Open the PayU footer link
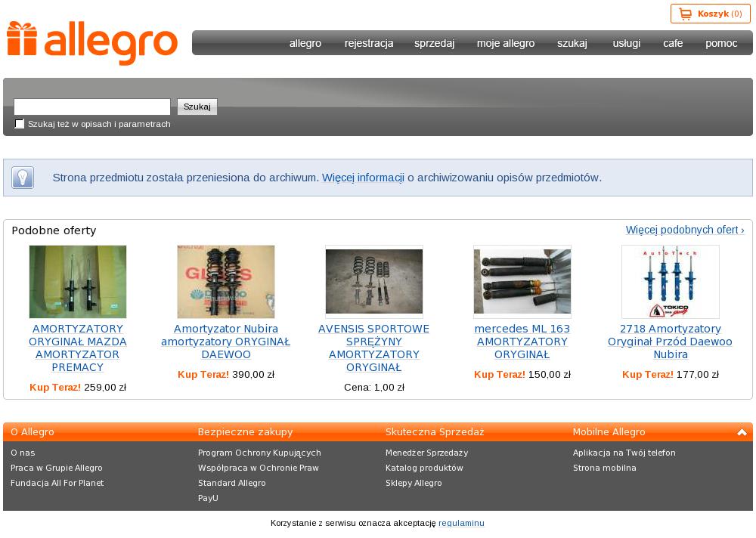 click(x=208, y=498)
